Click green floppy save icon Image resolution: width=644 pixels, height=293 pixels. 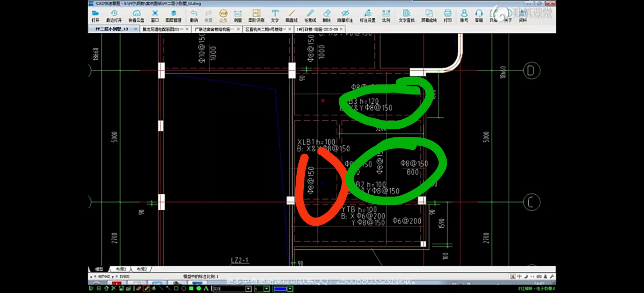[121, 289]
